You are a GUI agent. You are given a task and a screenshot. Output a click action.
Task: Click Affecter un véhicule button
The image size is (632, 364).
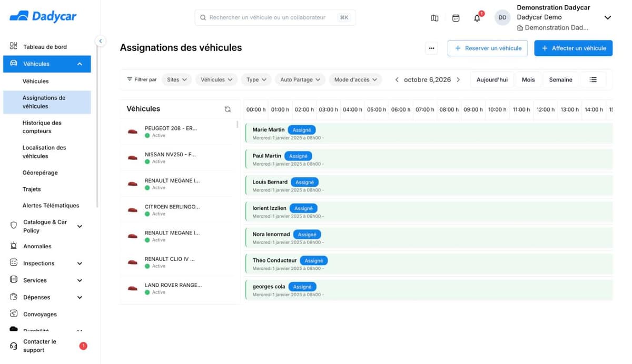(574, 48)
